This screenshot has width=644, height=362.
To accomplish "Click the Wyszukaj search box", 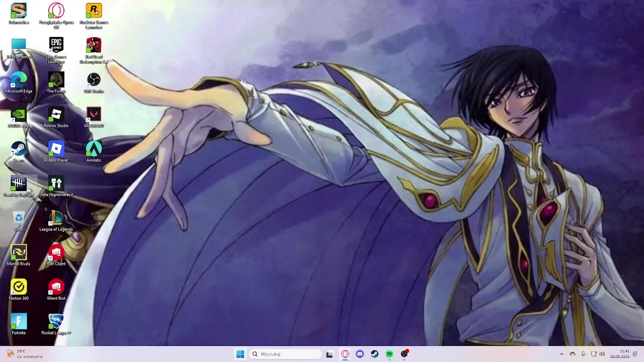I will click(x=285, y=354).
